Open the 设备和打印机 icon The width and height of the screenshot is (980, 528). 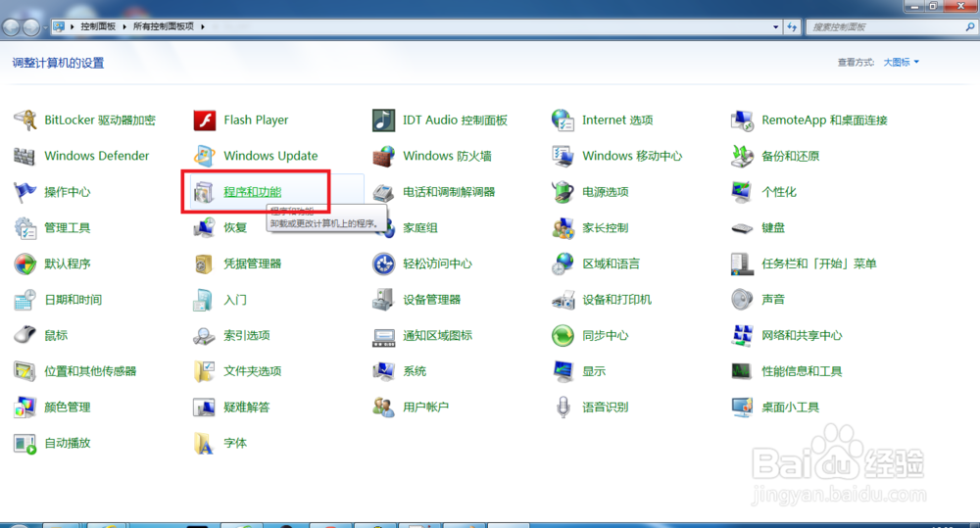(x=563, y=300)
